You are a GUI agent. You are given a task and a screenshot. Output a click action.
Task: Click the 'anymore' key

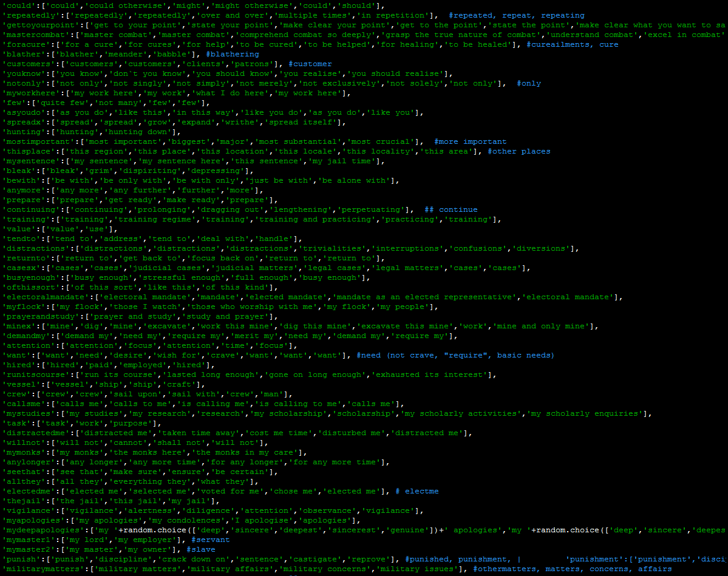tap(24, 191)
